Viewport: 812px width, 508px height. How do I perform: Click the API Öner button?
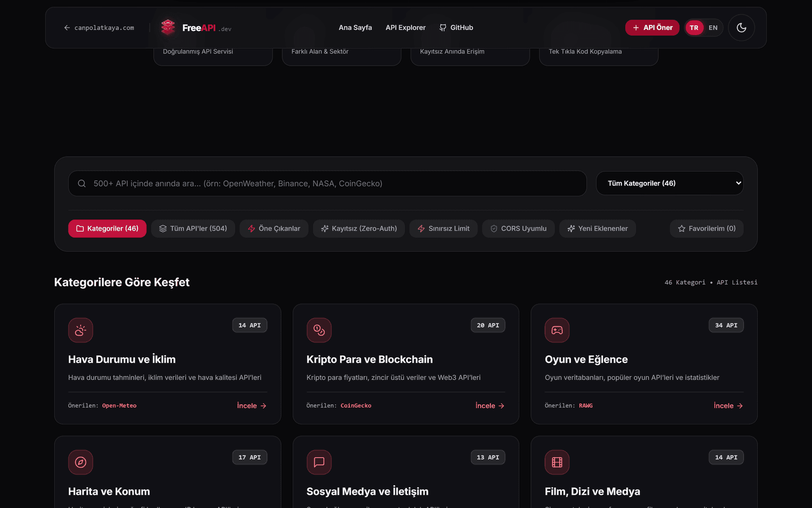pyautogui.click(x=652, y=27)
